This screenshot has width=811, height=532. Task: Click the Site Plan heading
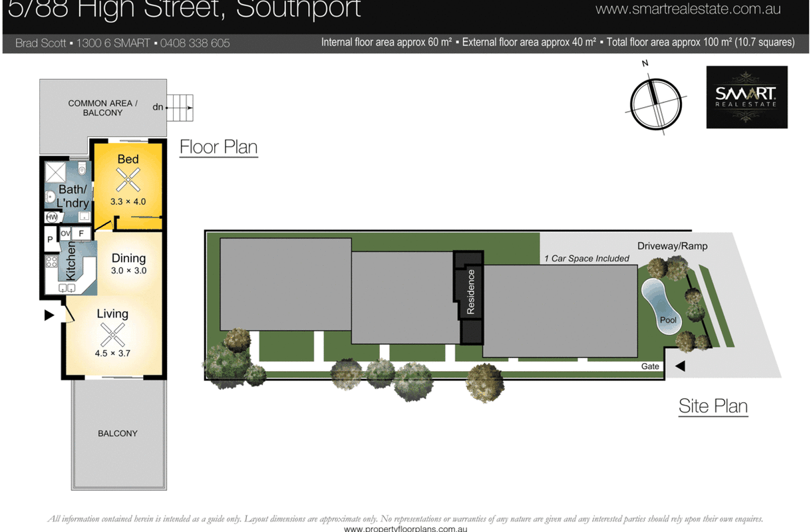pyautogui.click(x=713, y=406)
